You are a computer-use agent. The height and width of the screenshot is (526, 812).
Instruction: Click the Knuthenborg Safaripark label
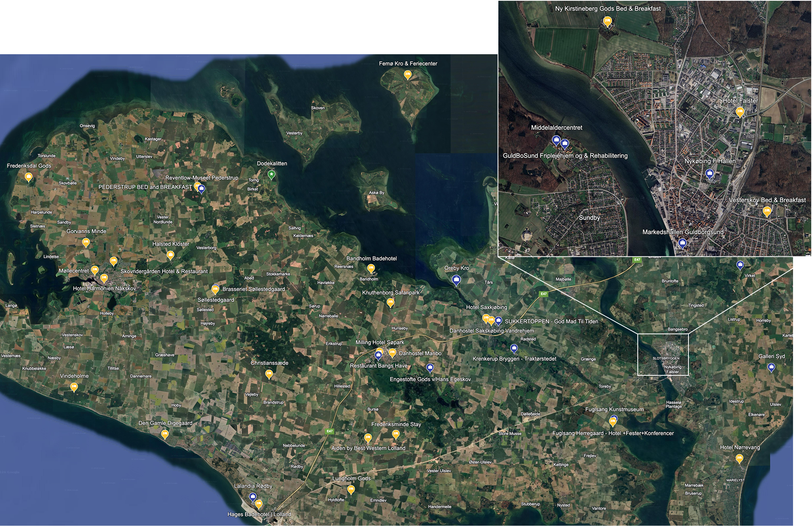(391, 293)
